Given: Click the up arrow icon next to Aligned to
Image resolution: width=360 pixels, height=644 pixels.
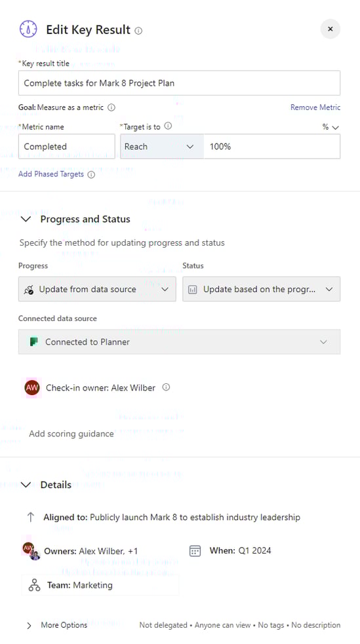Looking at the screenshot, I should point(30,517).
